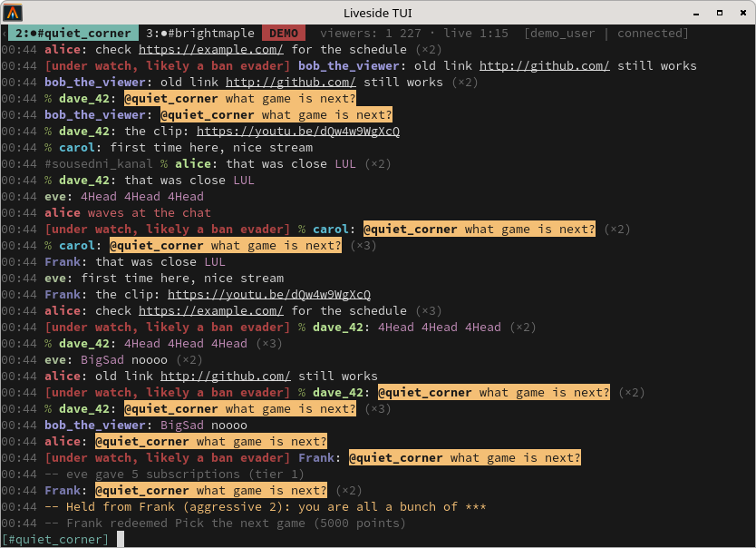Open youtu.be clip link from Frank
The width and height of the screenshot is (756, 548).
tap(269, 295)
